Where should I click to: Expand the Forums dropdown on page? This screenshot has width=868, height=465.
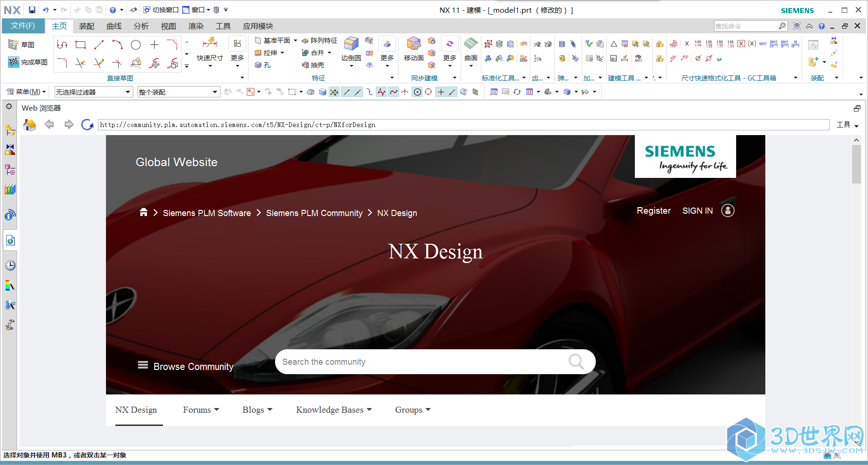tap(201, 410)
